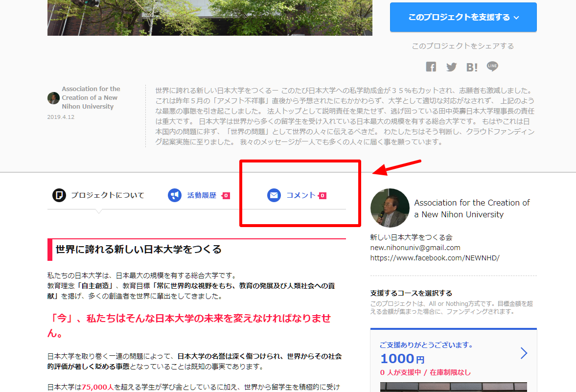Click the ご支援ありがとうございます。 text

click(426, 345)
